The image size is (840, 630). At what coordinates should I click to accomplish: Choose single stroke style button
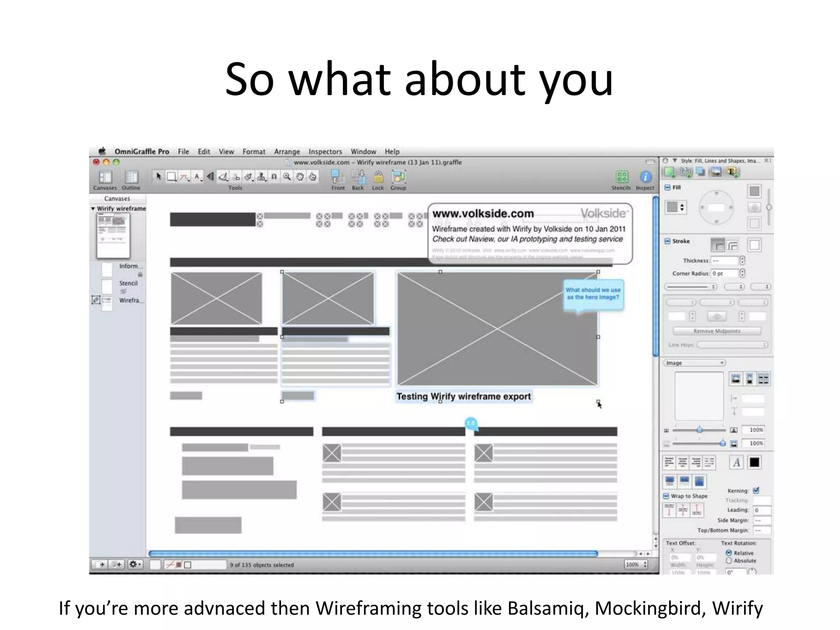(717, 245)
